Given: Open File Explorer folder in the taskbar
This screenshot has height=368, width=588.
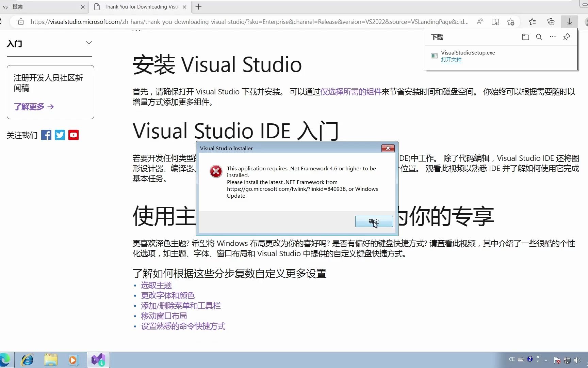Looking at the screenshot, I should tap(51, 360).
